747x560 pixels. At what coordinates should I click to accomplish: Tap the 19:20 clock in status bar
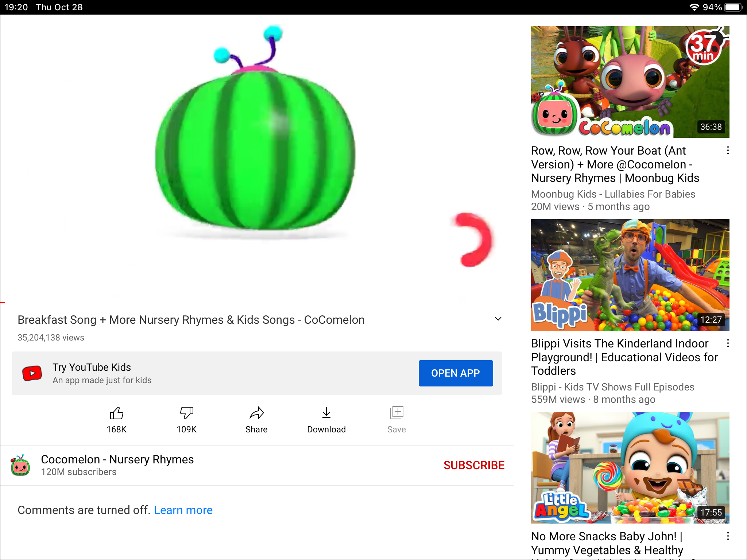(16, 7)
